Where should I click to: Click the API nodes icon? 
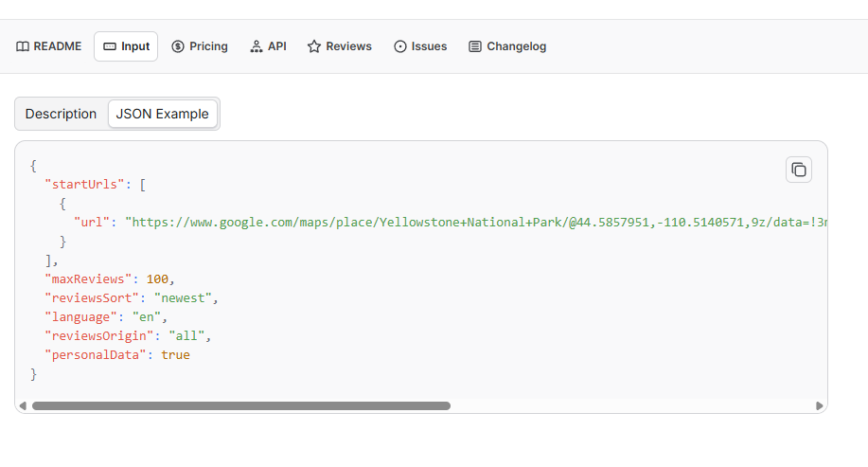[257, 46]
